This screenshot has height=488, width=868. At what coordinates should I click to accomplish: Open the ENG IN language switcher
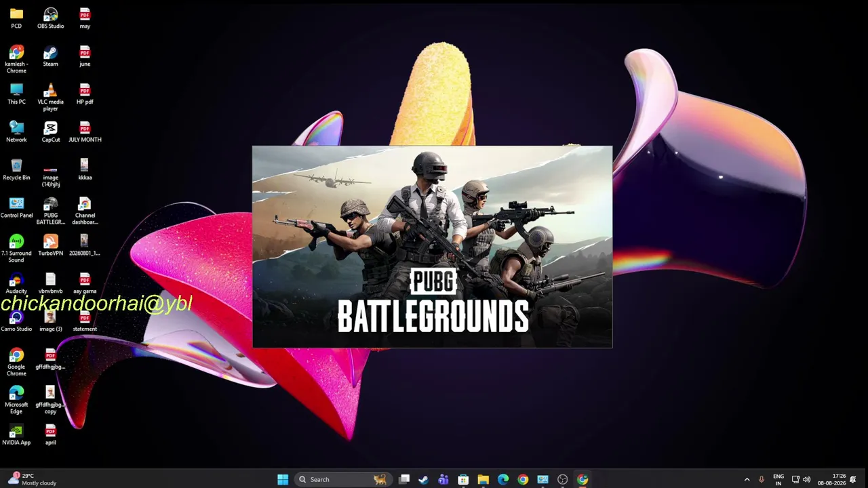point(778,480)
